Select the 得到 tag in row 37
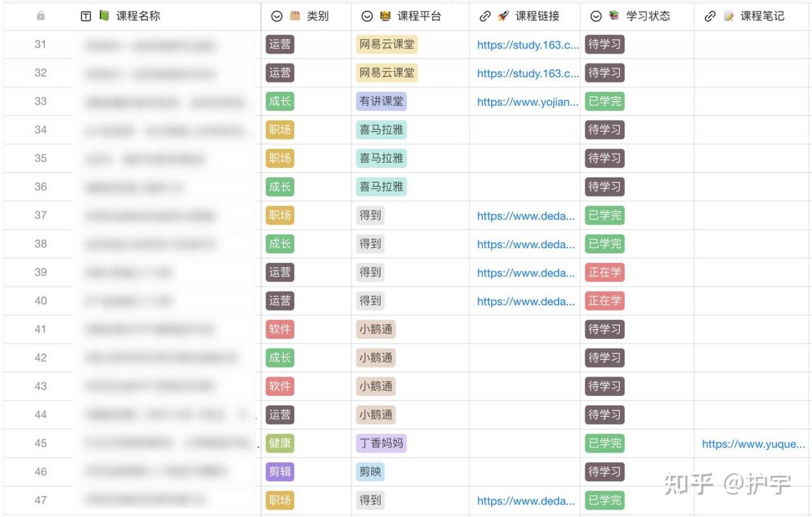 point(370,215)
